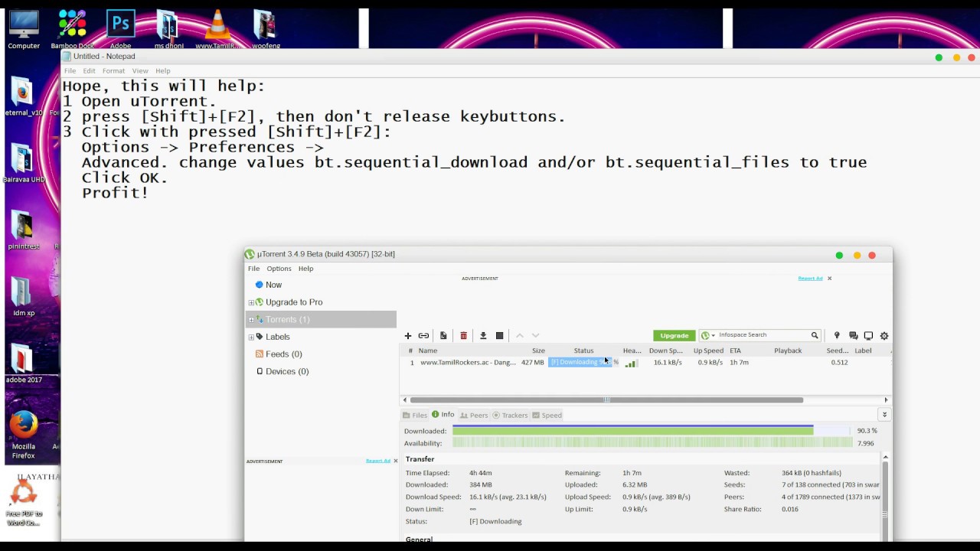Screen dimensions: 980x551
Task: Click the chat bubbles icon in uTorrent toolbar
Action: tap(853, 335)
